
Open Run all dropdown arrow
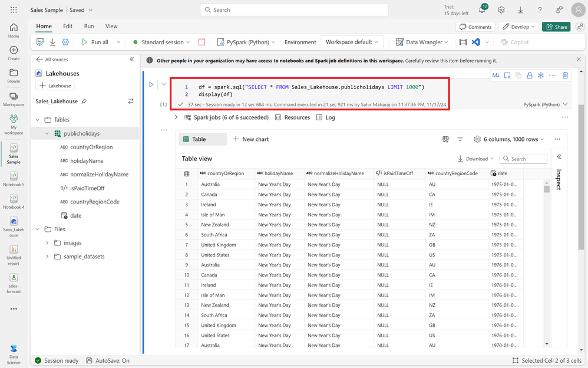point(118,42)
